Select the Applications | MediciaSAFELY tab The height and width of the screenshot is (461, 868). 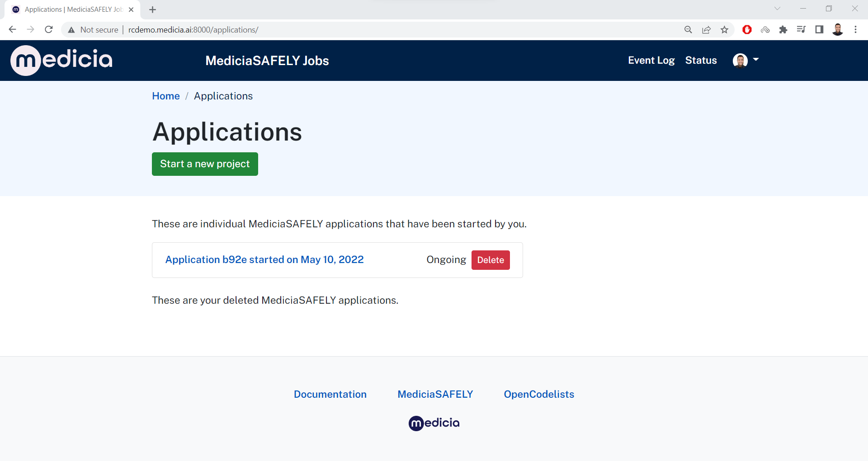[73, 9]
